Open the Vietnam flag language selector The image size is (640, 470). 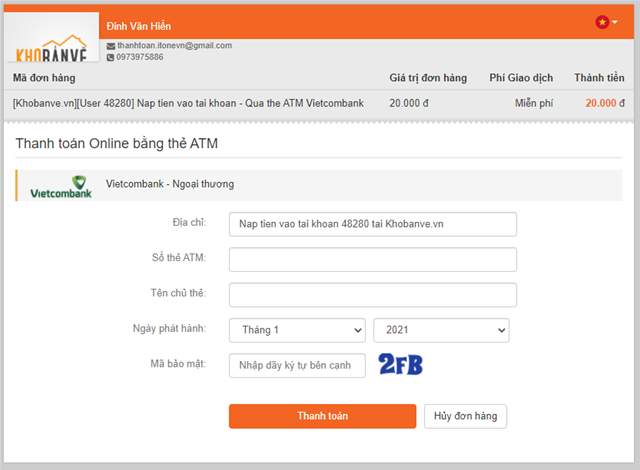point(606,22)
